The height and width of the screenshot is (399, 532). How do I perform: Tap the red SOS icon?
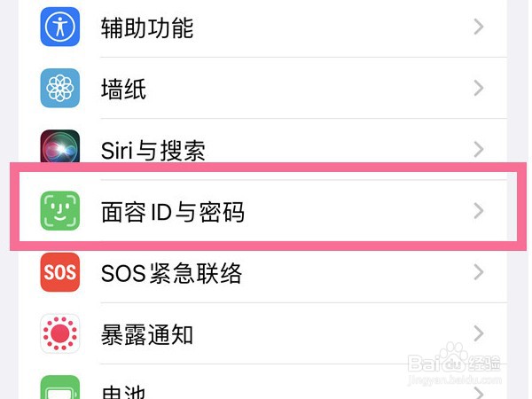point(60,272)
